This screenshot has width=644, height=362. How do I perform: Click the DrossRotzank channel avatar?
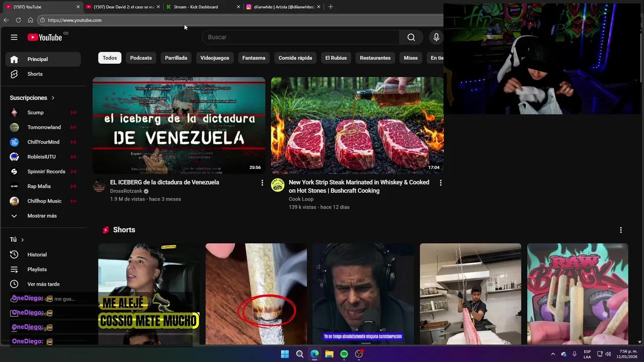pyautogui.click(x=99, y=186)
